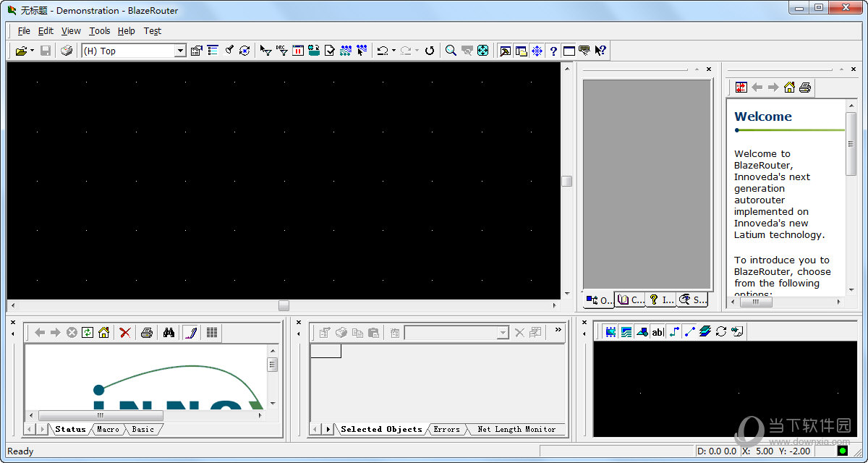The image size is (868, 463).
Task: Click the teal blocks routing icon
Action: (314, 51)
